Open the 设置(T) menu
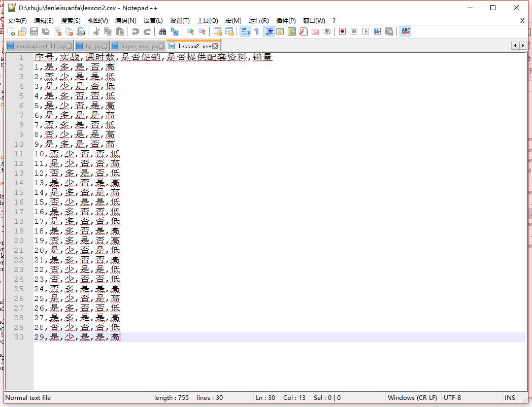532x407 pixels. click(180, 21)
